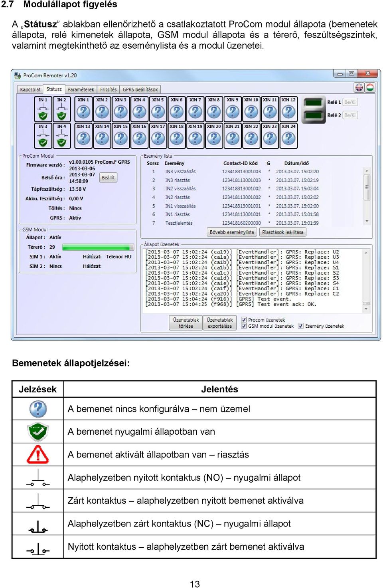
Task: Click the 13,58 V supply voltage value
Action: 77,189
